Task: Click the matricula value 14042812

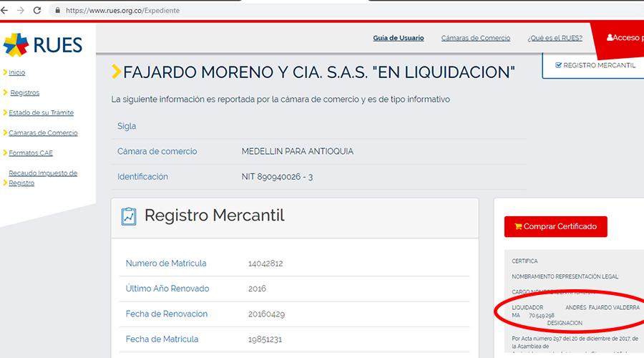Action: coord(265,263)
